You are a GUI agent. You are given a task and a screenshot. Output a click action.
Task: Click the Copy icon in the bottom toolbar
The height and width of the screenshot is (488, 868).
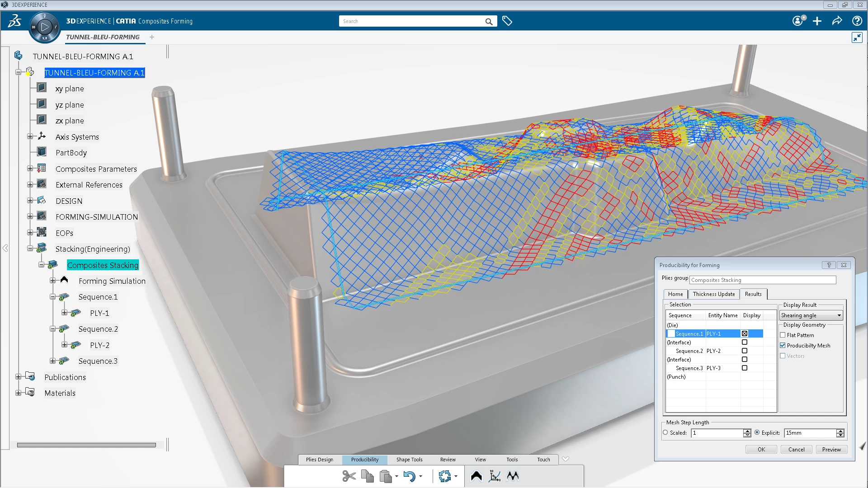[367, 476]
